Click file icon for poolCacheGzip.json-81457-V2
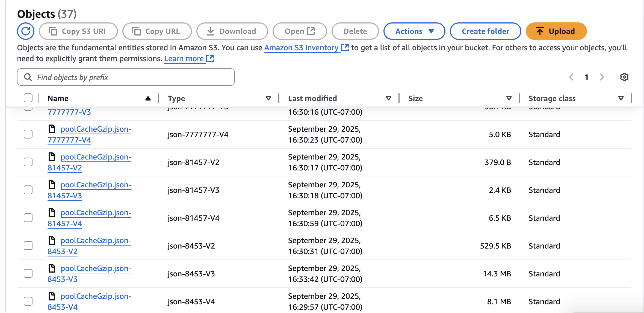 (52, 157)
